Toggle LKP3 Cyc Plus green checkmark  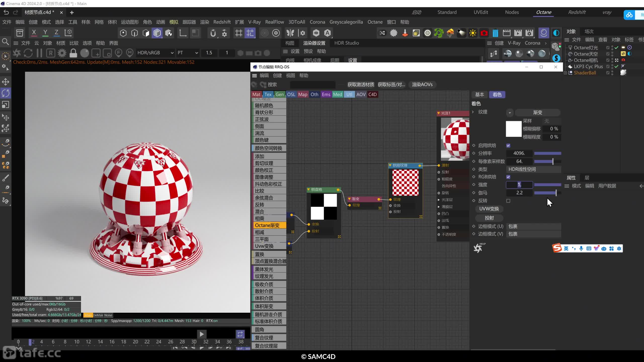[x=616, y=66]
